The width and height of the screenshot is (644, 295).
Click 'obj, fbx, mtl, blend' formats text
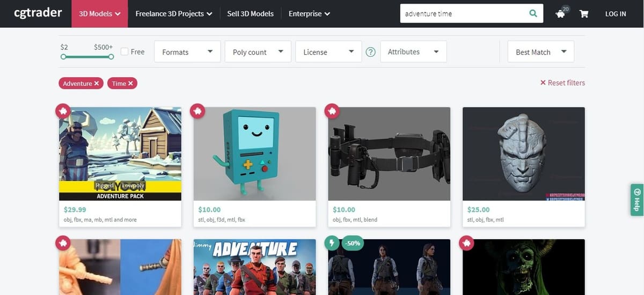(355, 220)
